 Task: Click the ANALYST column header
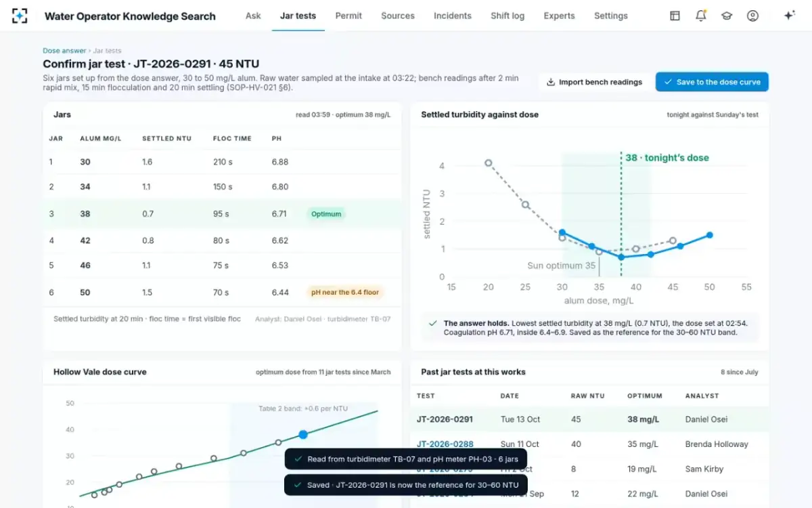pos(702,396)
